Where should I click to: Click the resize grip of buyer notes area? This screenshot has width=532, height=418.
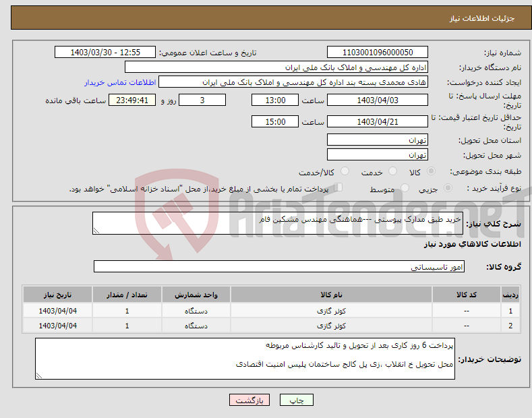[39, 376]
